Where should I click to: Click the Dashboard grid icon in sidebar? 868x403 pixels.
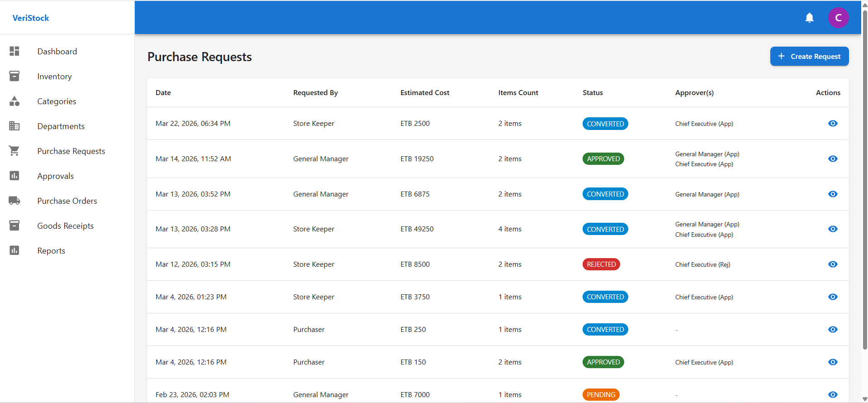14,51
